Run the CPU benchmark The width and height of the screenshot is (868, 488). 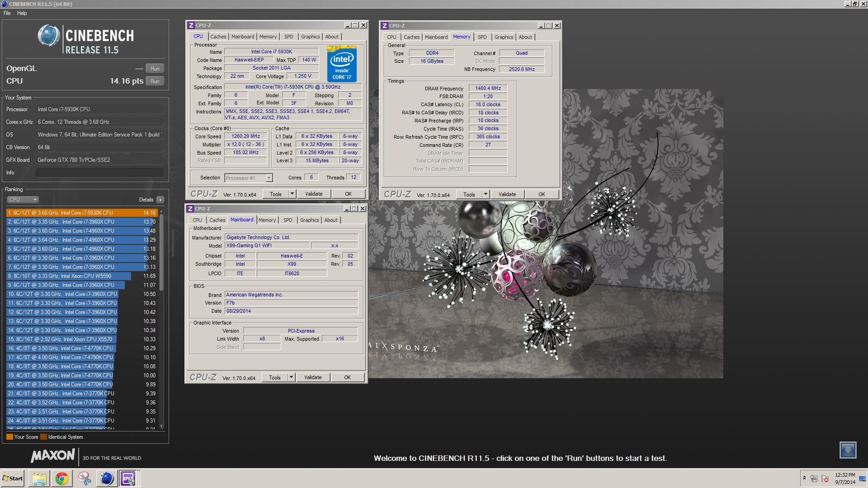click(155, 81)
